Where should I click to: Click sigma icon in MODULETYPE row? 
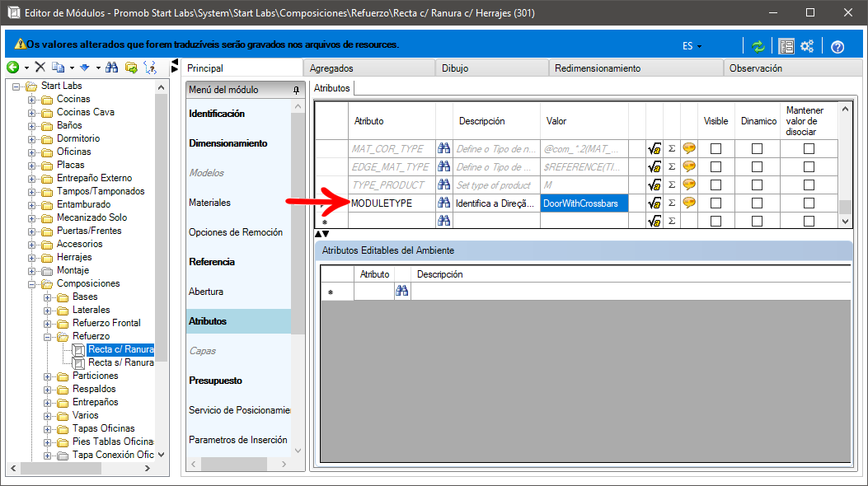point(672,203)
